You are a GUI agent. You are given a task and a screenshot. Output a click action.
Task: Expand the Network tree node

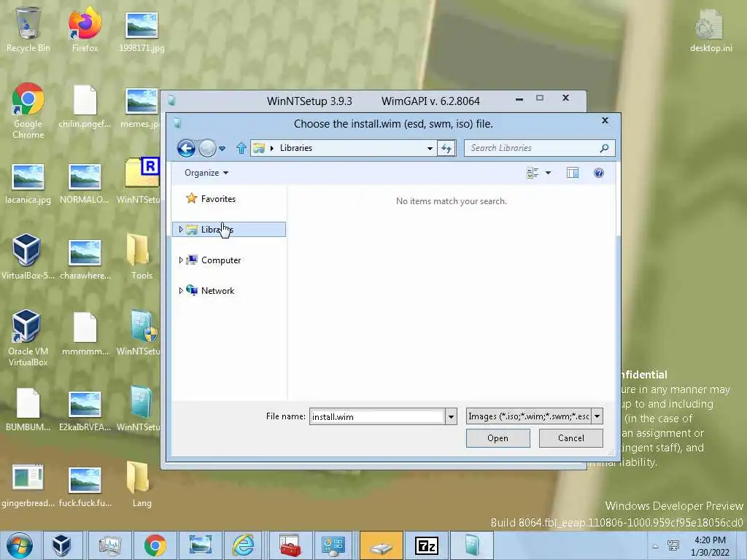(181, 290)
